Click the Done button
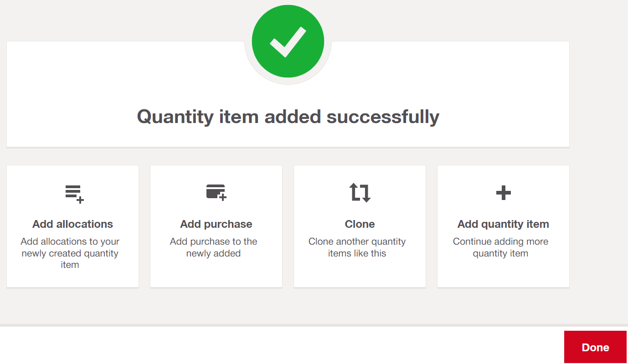Image resolution: width=628 pixels, height=364 pixels. [x=595, y=347]
